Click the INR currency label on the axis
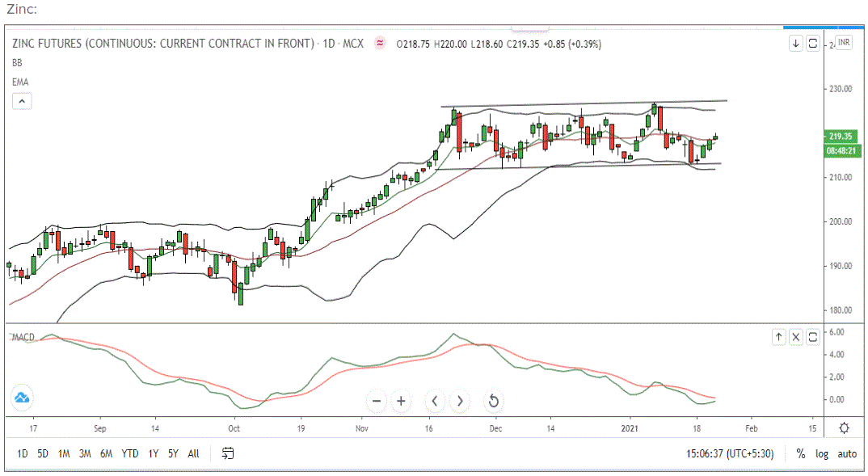 844,44
